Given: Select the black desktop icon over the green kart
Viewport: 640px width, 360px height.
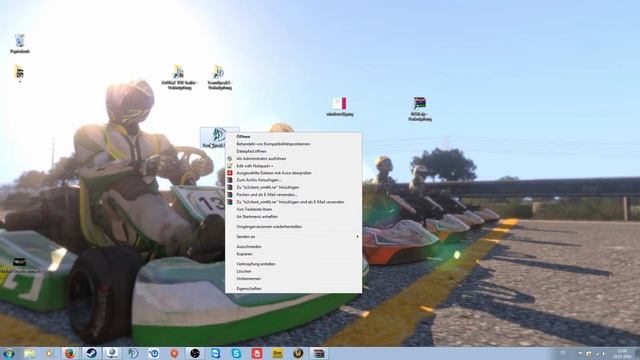Looking at the screenshot, I should (20, 264).
